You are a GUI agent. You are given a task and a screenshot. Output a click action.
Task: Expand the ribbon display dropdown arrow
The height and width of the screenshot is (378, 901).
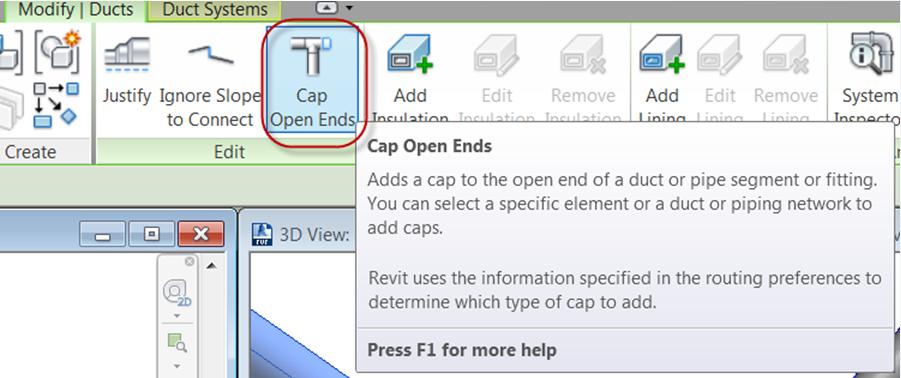click(x=350, y=8)
